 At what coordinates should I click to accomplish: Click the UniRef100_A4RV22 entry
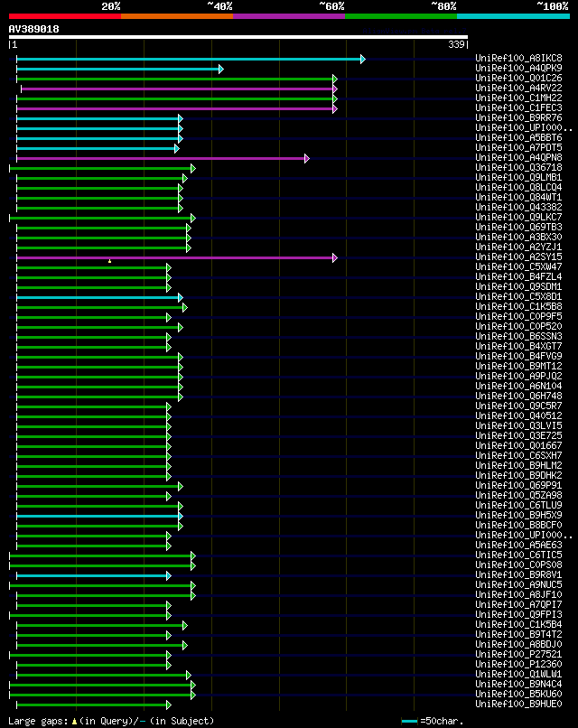coord(518,89)
